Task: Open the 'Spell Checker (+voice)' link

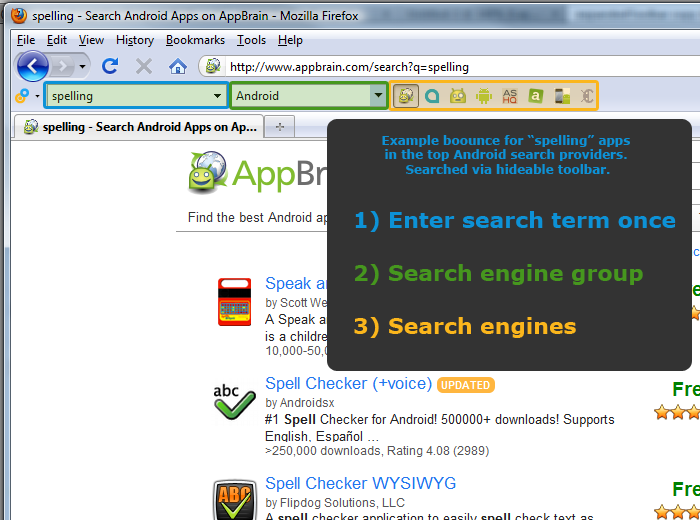Action: click(348, 383)
